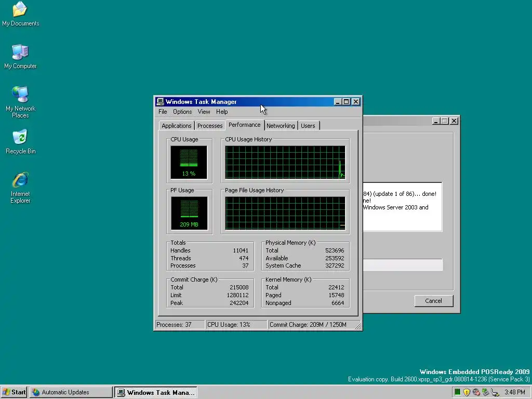Switch to the Users tab
532x399 pixels.
(308, 126)
